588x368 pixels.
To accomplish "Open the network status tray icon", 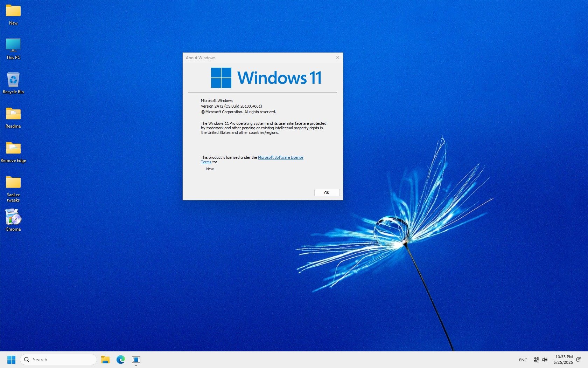I will (536, 360).
